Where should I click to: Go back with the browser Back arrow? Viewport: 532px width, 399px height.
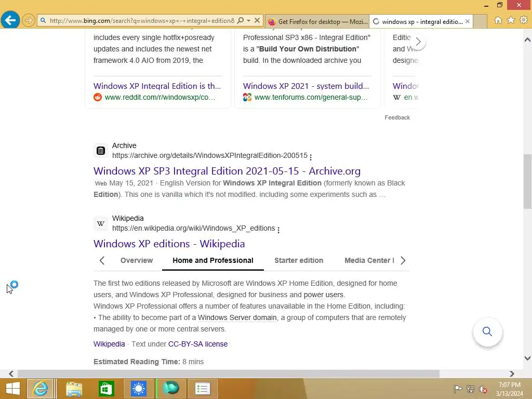(10, 20)
